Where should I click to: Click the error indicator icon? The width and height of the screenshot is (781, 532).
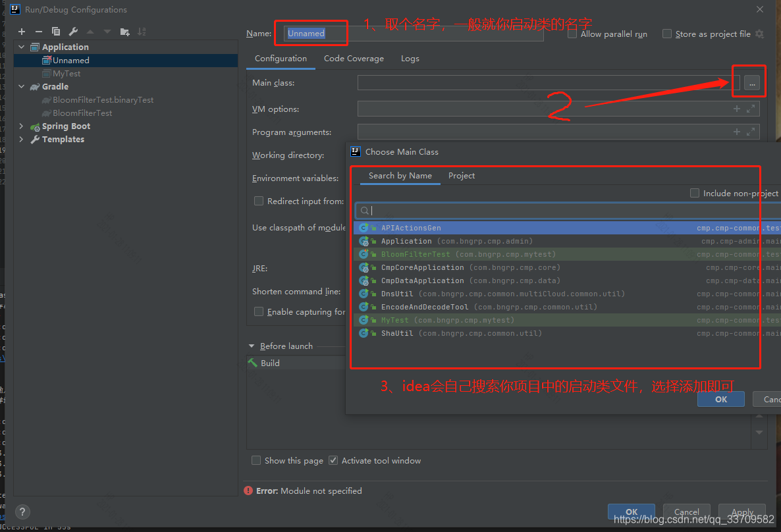pyautogui.click(x=248, y=491)
